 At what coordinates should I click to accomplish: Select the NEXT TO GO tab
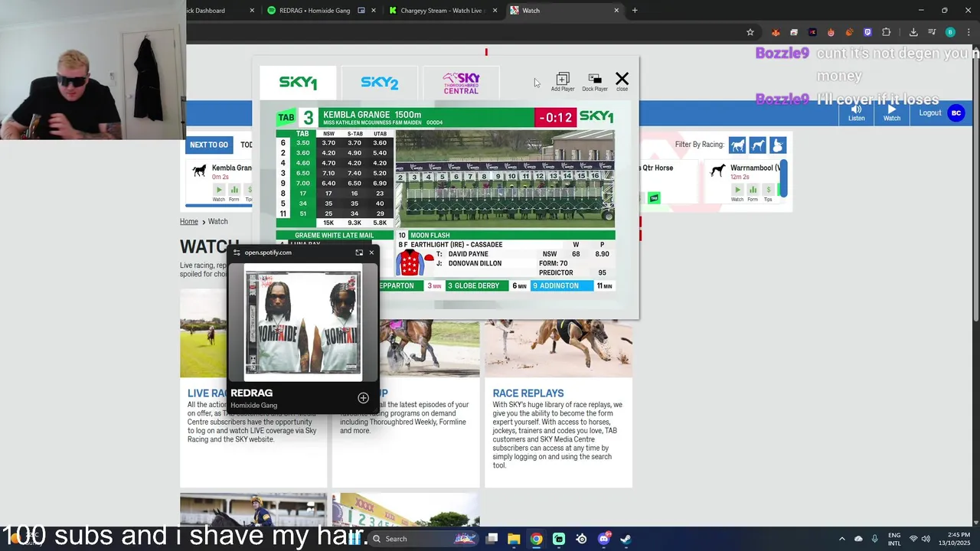pyautogui.click(x=209, y=145)
